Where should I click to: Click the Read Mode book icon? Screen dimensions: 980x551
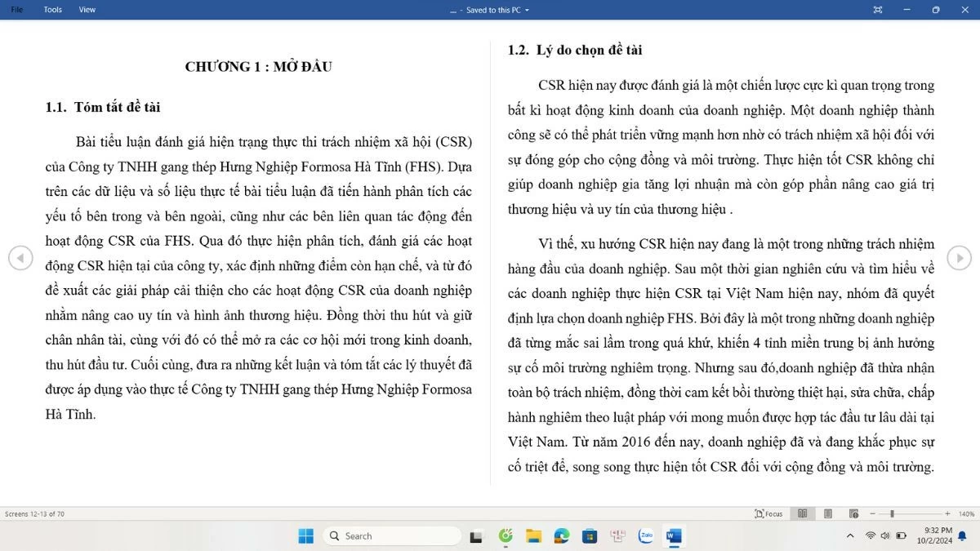coord(803,513)
